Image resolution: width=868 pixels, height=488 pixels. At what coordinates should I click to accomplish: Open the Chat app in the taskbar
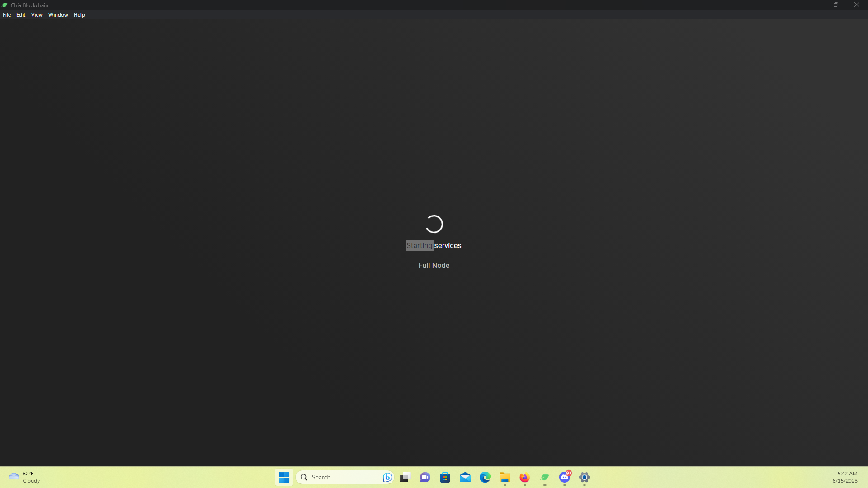(425, 477)
